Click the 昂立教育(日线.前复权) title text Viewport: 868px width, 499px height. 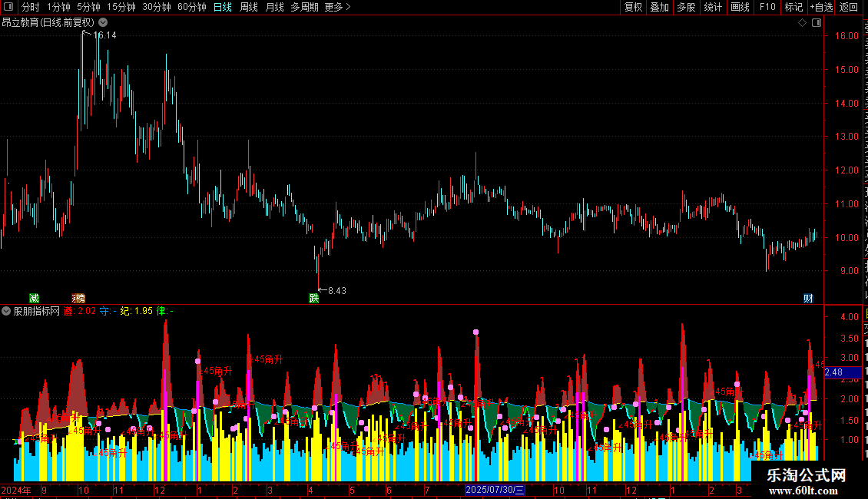point(48,23)
